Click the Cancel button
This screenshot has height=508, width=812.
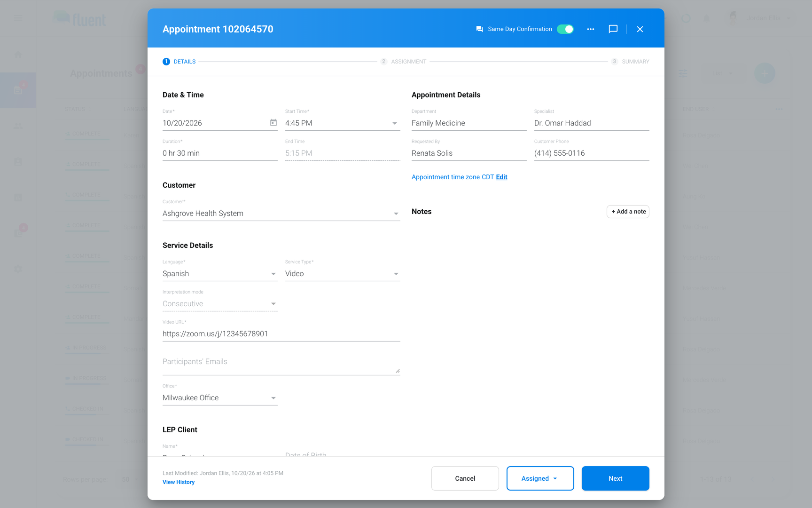pyautogui.click(x=465, y=478)
